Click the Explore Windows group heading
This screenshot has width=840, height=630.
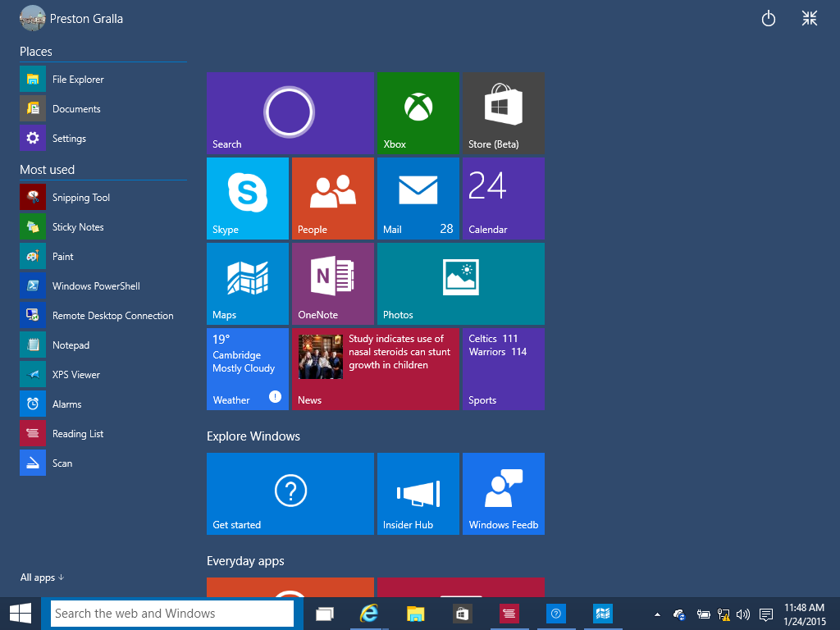click(253, 436)
